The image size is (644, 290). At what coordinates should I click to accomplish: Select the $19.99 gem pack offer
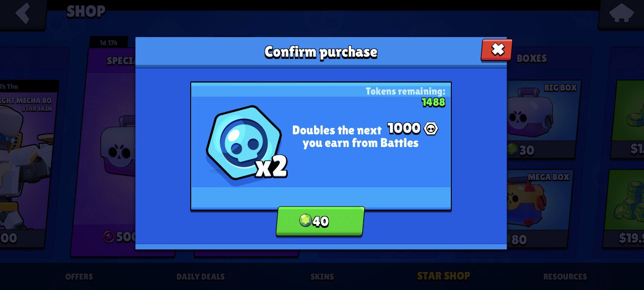(x=623, y=208)
